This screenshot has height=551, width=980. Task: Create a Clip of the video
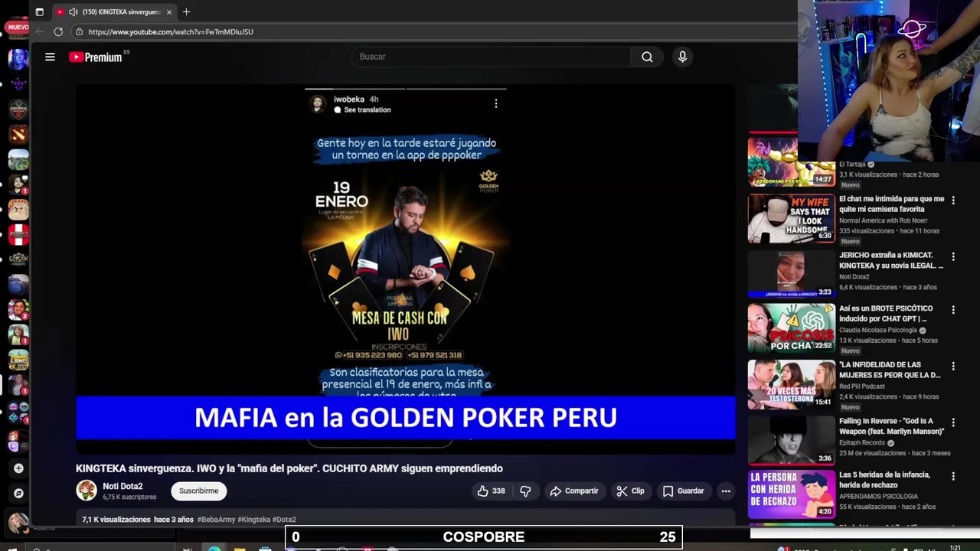tap(631, 491)
